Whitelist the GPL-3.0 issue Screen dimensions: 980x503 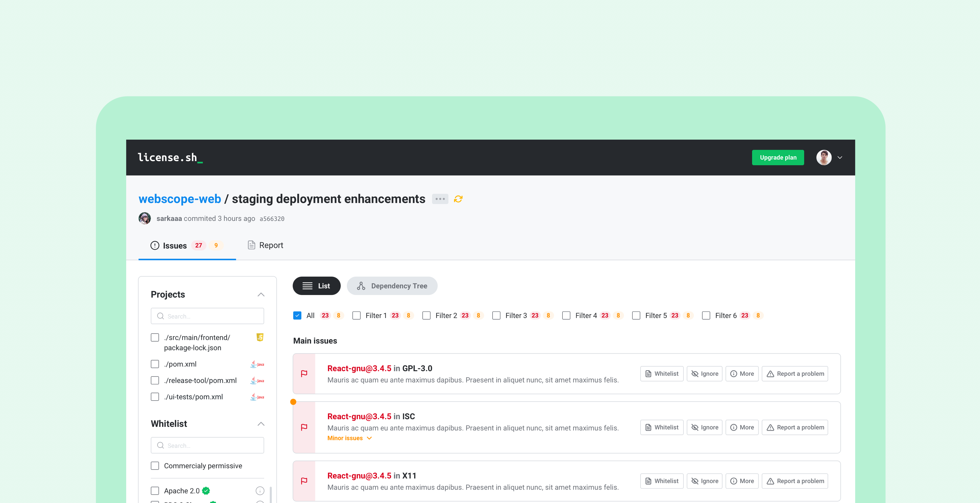(662, 374)
